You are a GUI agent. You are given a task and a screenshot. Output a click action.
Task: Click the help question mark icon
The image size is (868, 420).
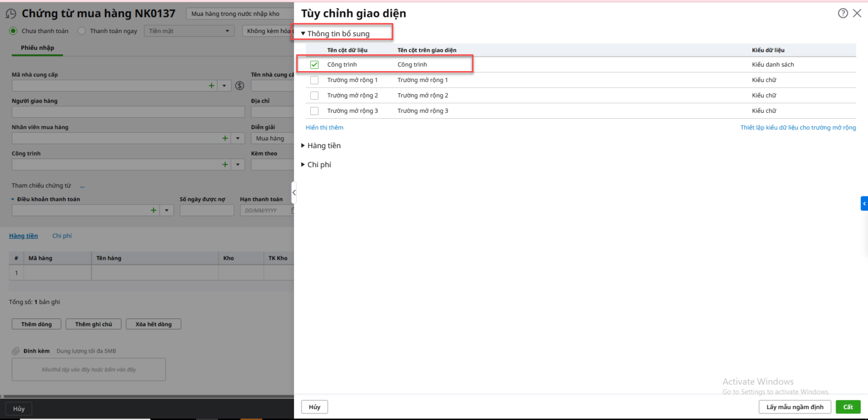[x=843, y=14]
